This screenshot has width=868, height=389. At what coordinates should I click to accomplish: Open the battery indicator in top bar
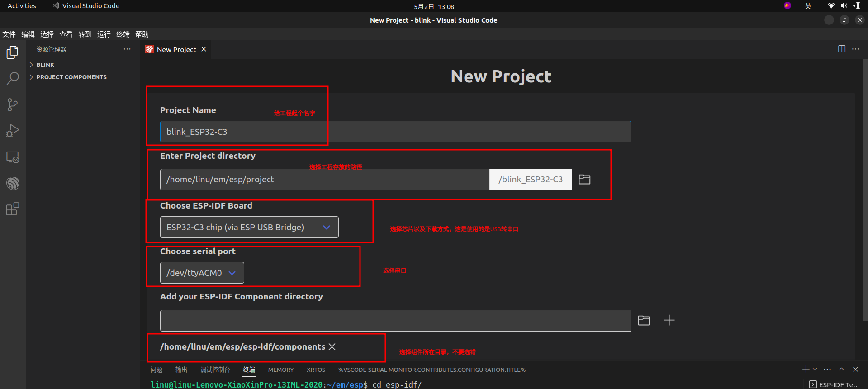(x=857, y=6)
